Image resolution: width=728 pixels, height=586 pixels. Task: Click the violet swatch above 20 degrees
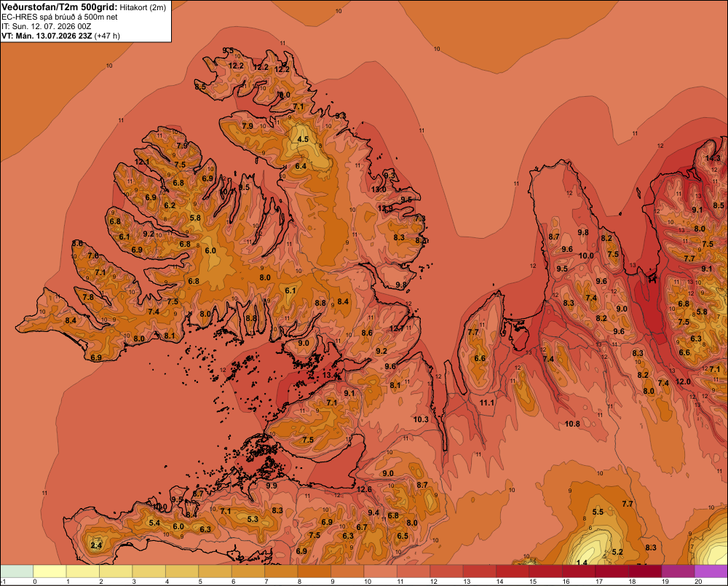(711, 571)
